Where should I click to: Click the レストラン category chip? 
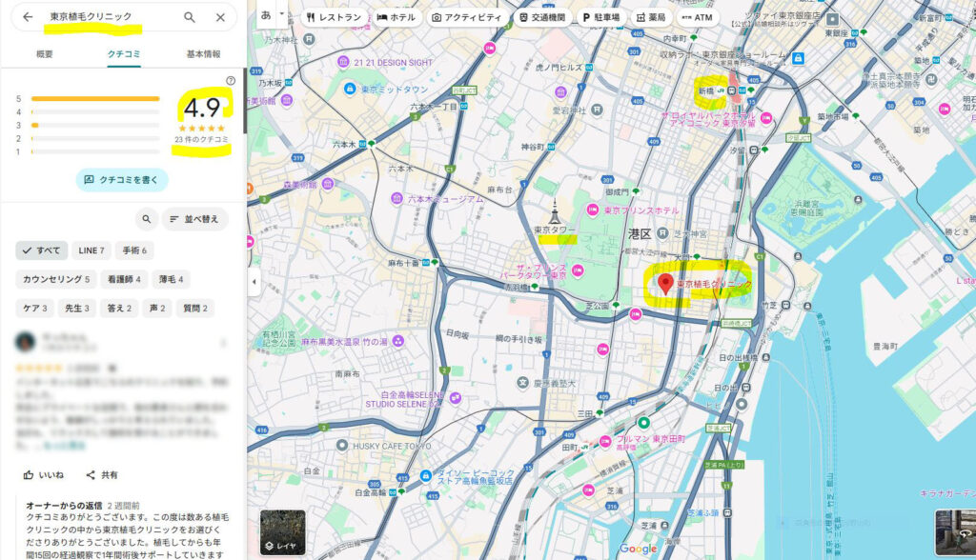335,17
